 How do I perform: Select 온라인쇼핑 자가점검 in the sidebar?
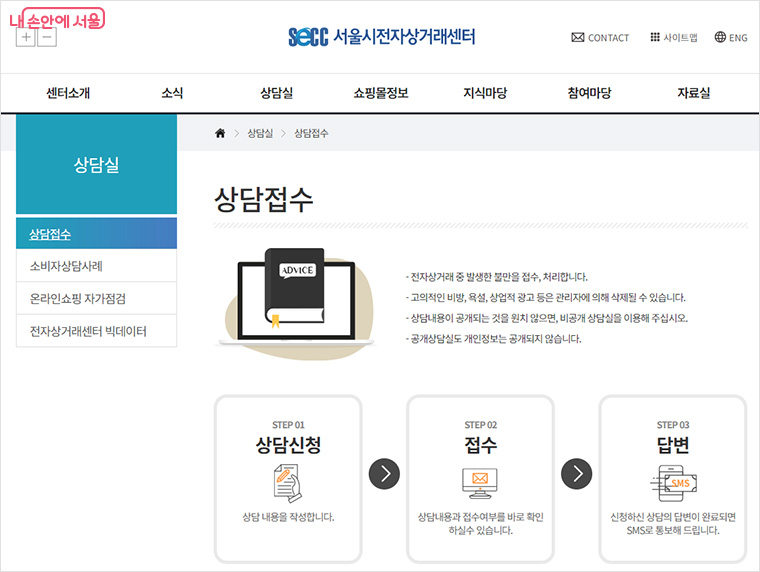point(96,298)
